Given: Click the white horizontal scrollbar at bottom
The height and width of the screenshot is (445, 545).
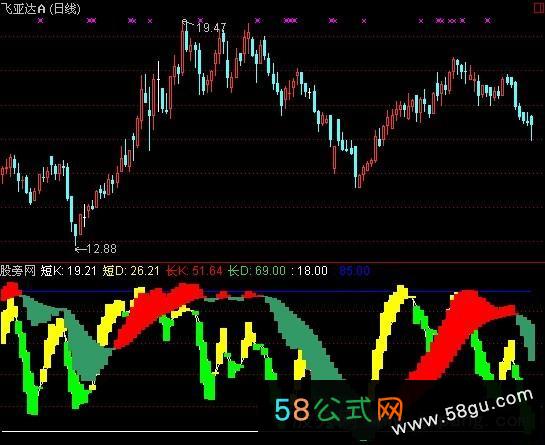Looking at the screenshot, I should pyautogui.click(x=129, y=431).
